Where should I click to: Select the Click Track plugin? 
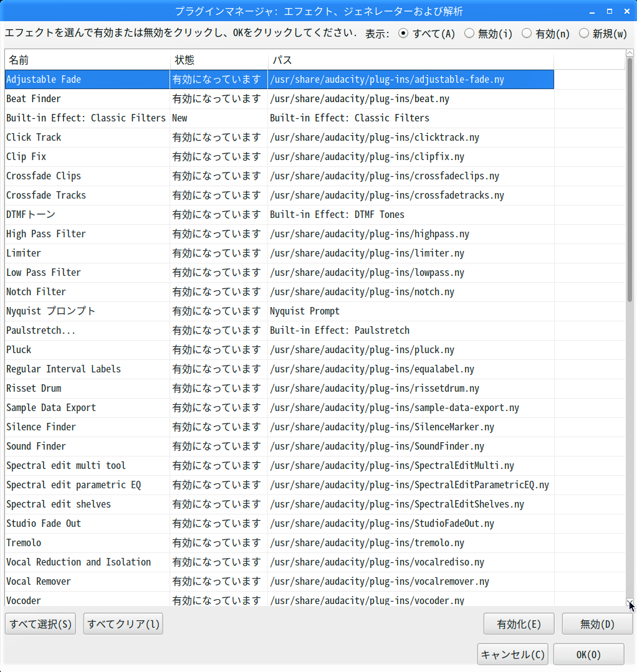click(x=34, y=137)
